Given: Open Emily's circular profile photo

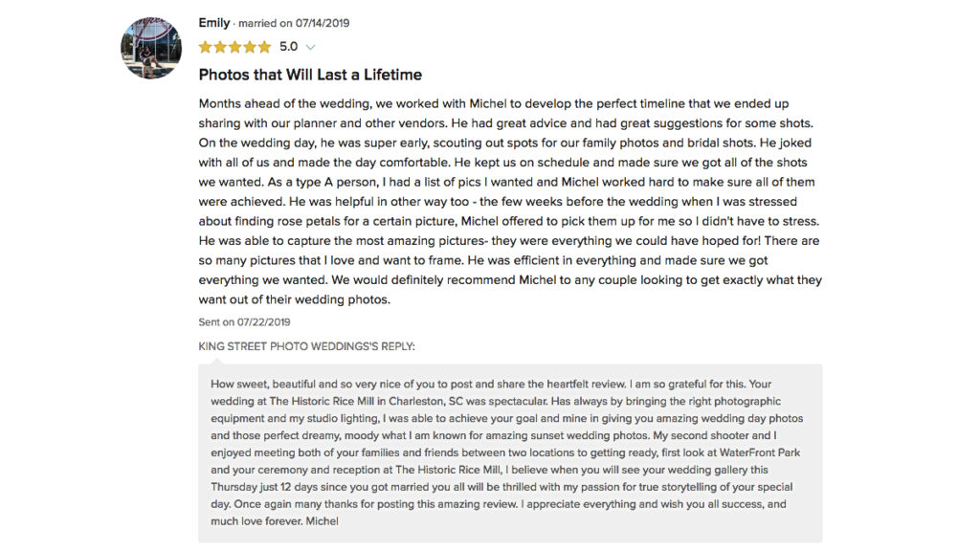Looking at the screenshot, I should (151, 48).
